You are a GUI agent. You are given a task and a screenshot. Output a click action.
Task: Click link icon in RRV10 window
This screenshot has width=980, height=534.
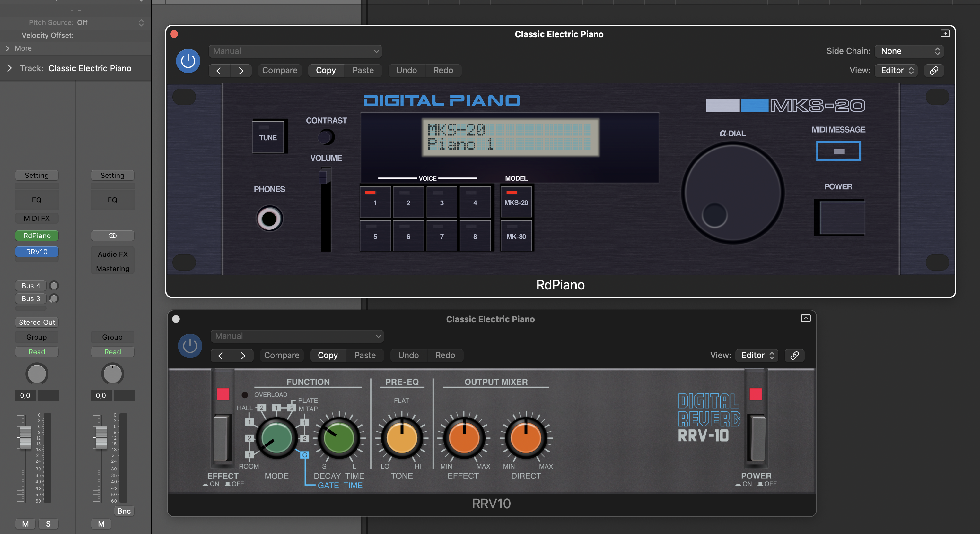pyautogui.click(x=794, y=355)
